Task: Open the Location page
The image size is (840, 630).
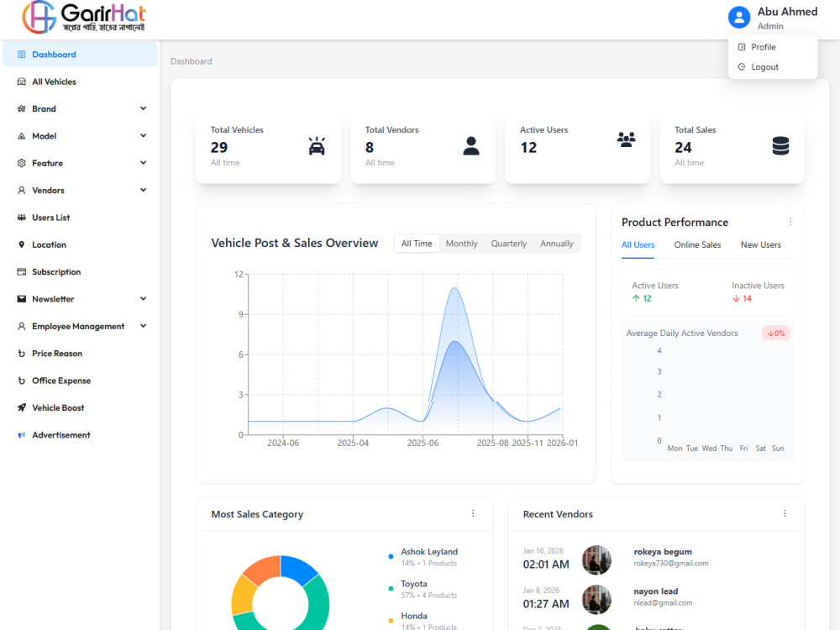Action: 81,244
